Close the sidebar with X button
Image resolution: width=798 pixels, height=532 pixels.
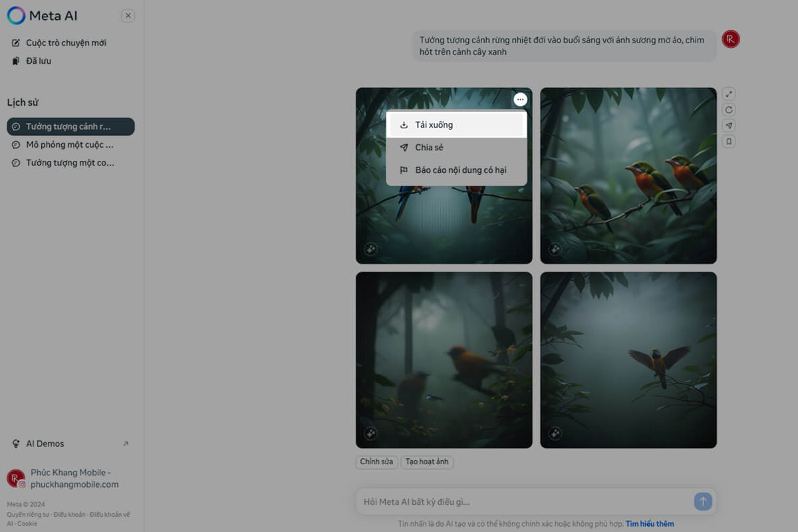128,16
